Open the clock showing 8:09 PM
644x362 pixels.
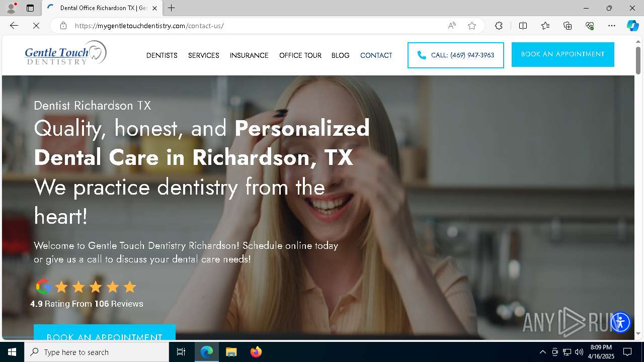coord(601,352)
